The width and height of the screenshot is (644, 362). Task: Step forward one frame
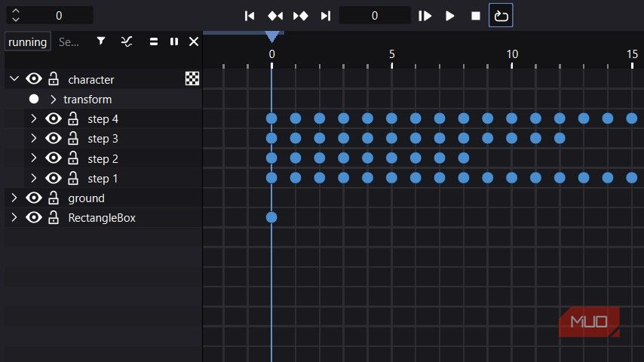(x=425, y=16)
